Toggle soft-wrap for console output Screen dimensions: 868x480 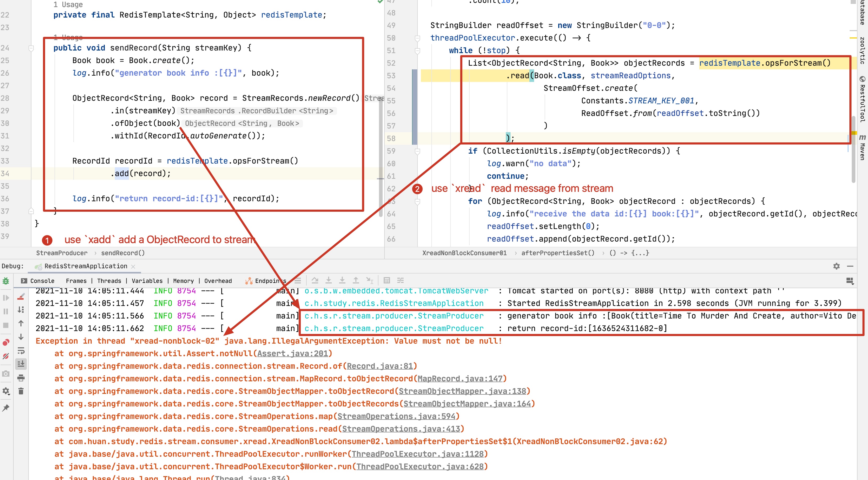(x=21, y=351)
